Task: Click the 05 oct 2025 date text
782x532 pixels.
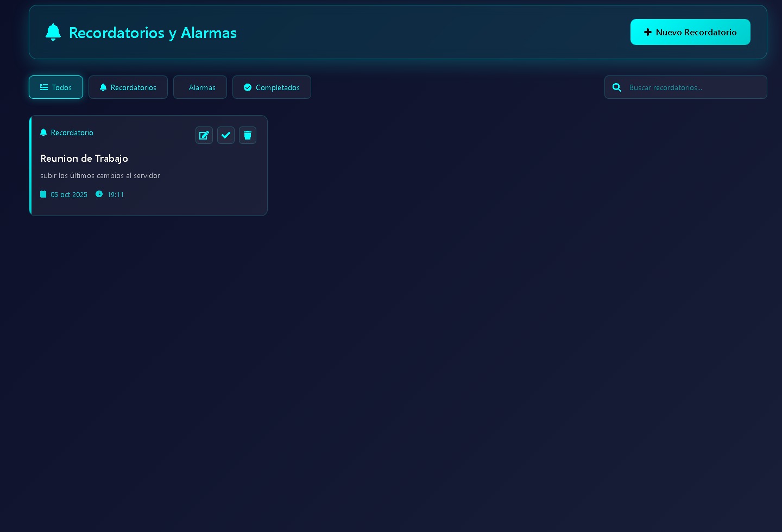Action: click(x=69, y=195)
